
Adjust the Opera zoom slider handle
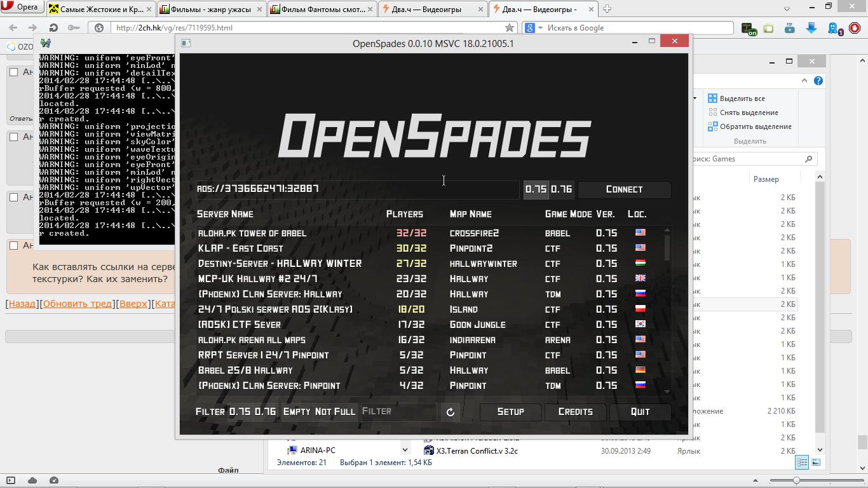796,480
